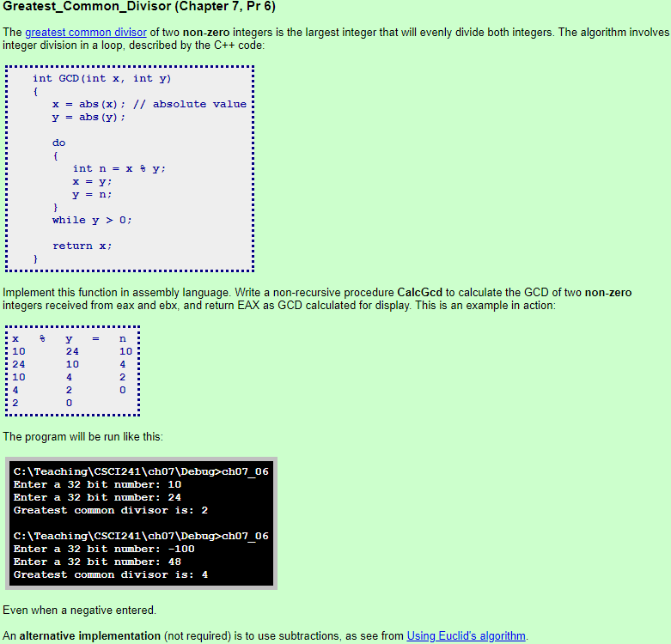Click the console line 'Enter a 32 bit number: 10'
The image size is (671, 644).
tap(97, 484)
